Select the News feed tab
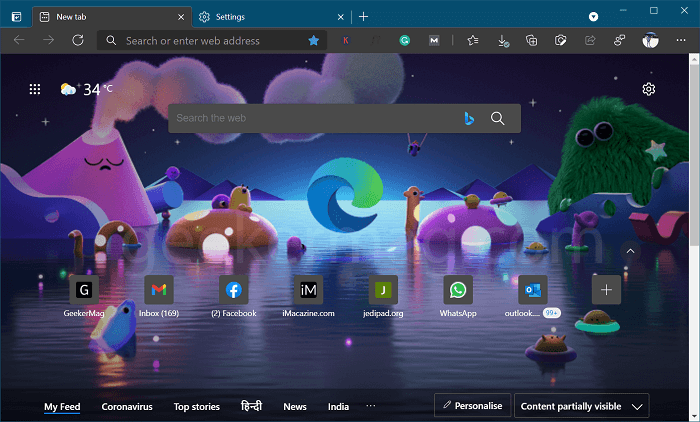This screenshot has width=700, height=422. click(295, 407)
